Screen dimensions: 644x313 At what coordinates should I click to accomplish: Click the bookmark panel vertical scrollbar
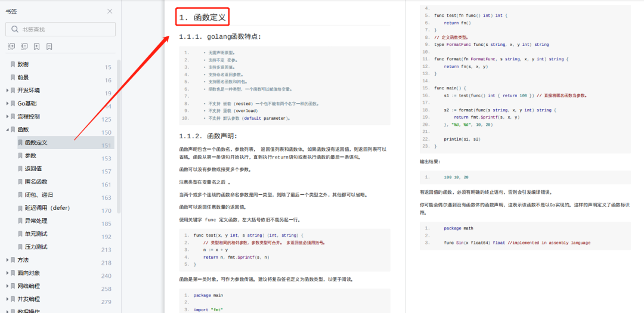point(119,137)
